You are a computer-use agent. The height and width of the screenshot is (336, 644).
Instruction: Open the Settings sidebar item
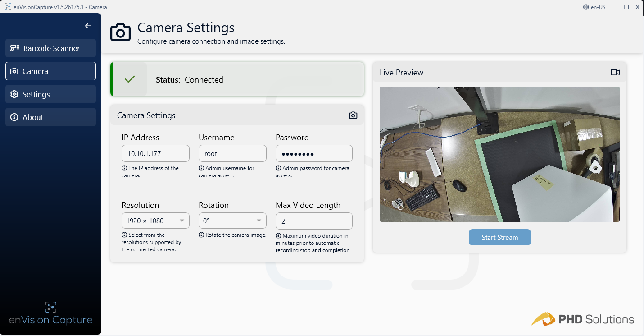coord(50,94)
